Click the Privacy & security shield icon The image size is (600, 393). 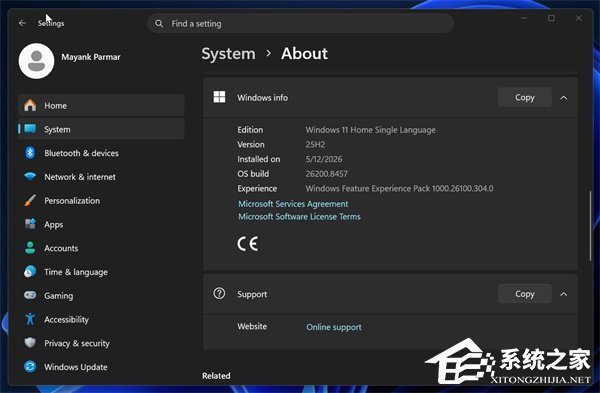click(30, 342)
